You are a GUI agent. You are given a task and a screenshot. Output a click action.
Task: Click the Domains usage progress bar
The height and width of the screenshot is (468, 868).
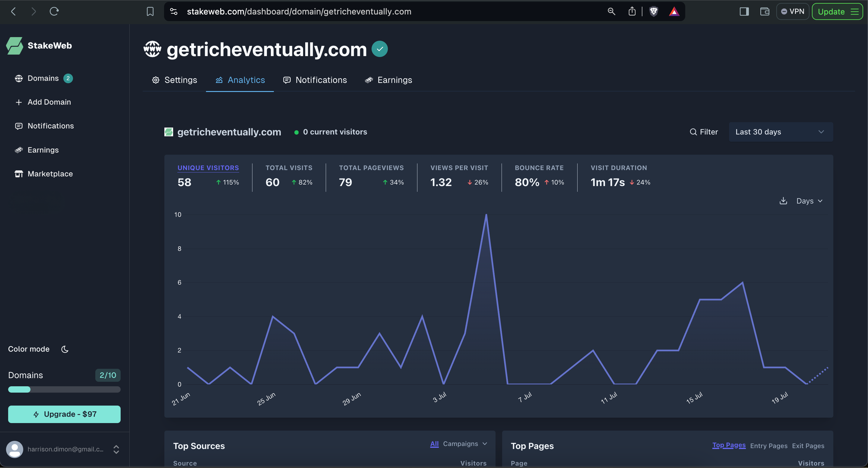pyautogui.click(x=64, y=390)
